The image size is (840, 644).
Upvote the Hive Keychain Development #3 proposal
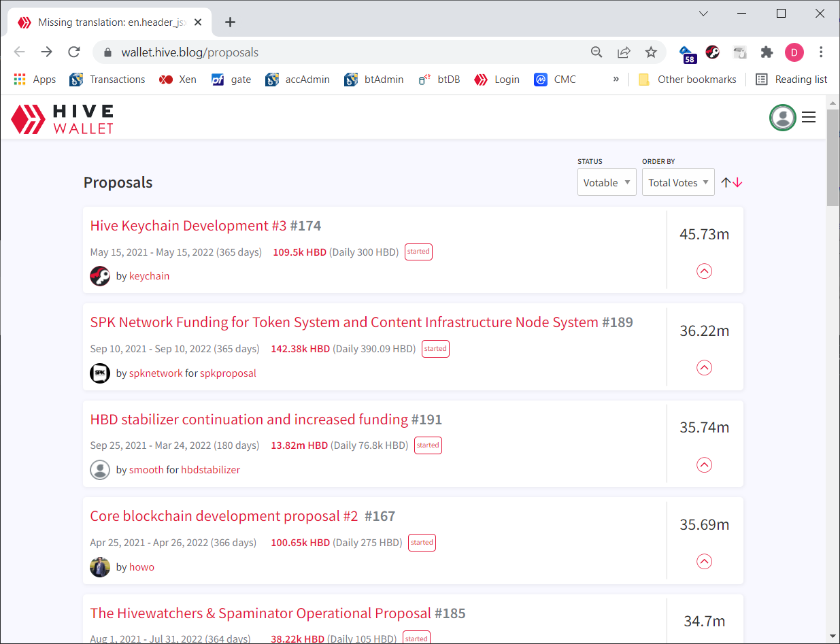click(704, 271)
